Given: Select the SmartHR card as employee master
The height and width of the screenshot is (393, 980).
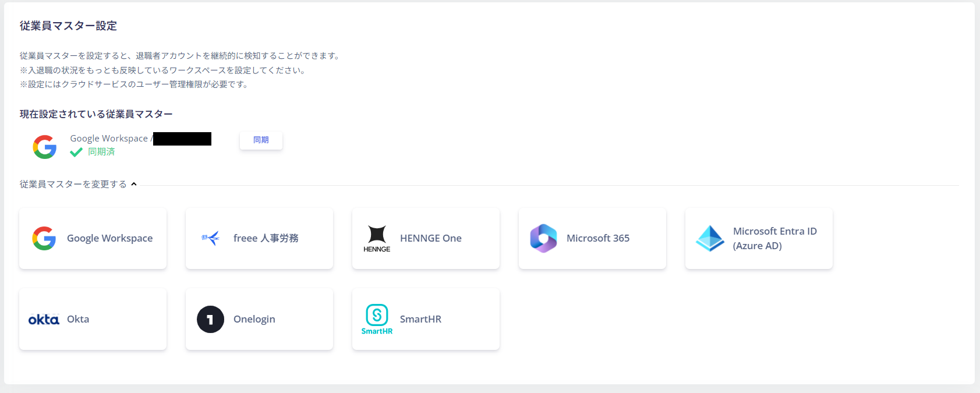Looking at the screenshot, I should click(426, 319).
